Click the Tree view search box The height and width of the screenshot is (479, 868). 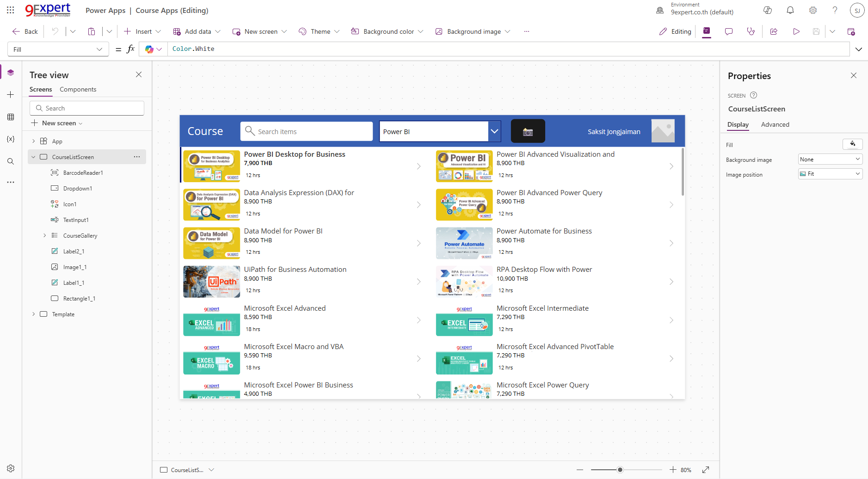tap(86, 108)
